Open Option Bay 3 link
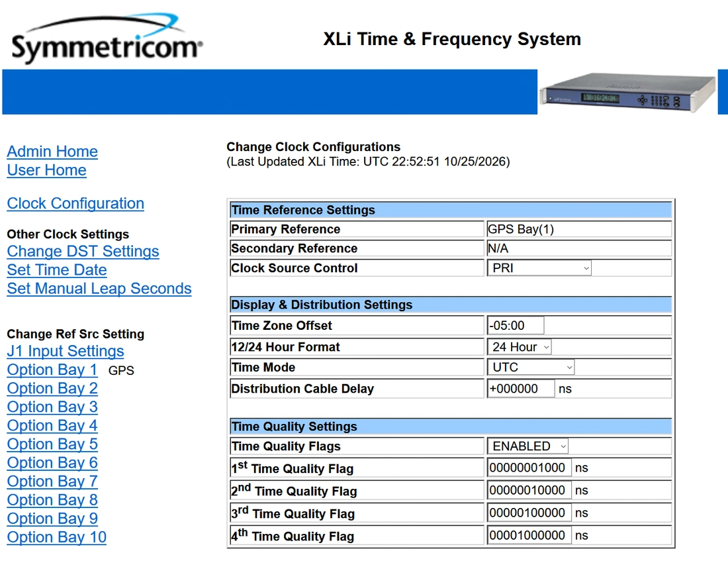 point(52,407)
